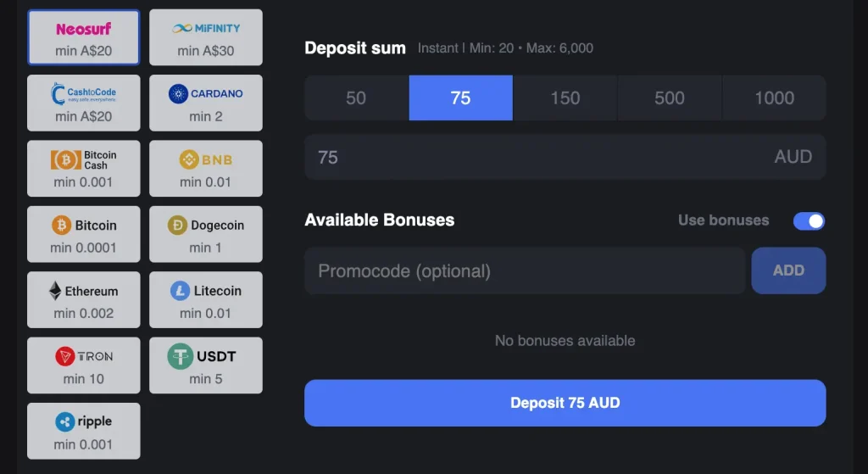The height and width of the screenshot is (474, 868).
Task: Select the Bitcoin Cash option
Action: click(83, 169)
